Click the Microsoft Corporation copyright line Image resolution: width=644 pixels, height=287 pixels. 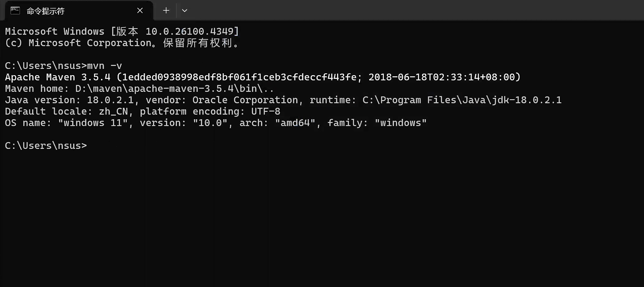[x=122, y=43]
